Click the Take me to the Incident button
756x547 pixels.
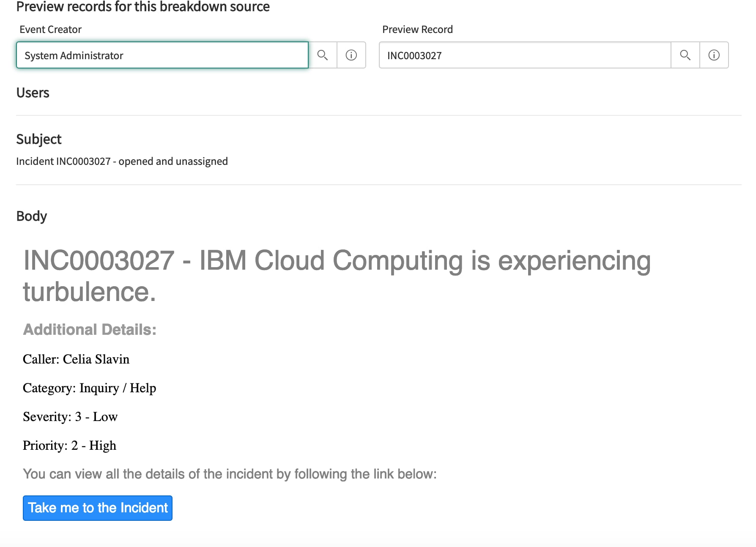coord(98,508)
